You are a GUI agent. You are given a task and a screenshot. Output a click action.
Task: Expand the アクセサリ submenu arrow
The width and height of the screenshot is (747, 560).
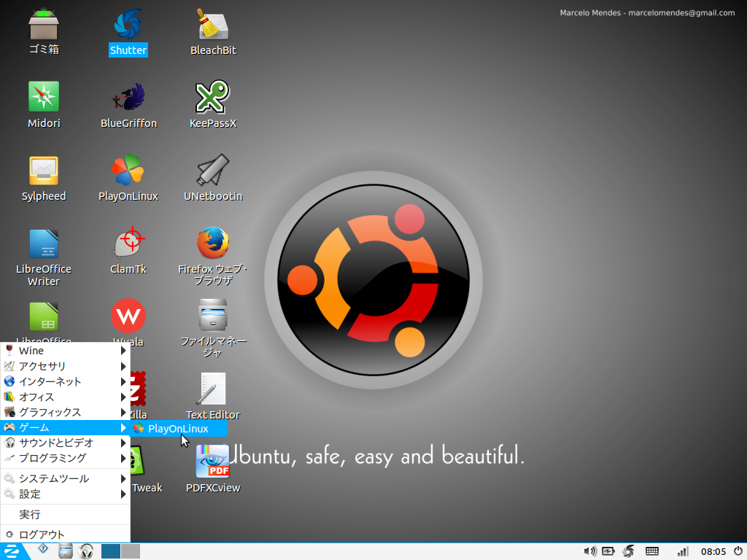click(x=123, y=366)
